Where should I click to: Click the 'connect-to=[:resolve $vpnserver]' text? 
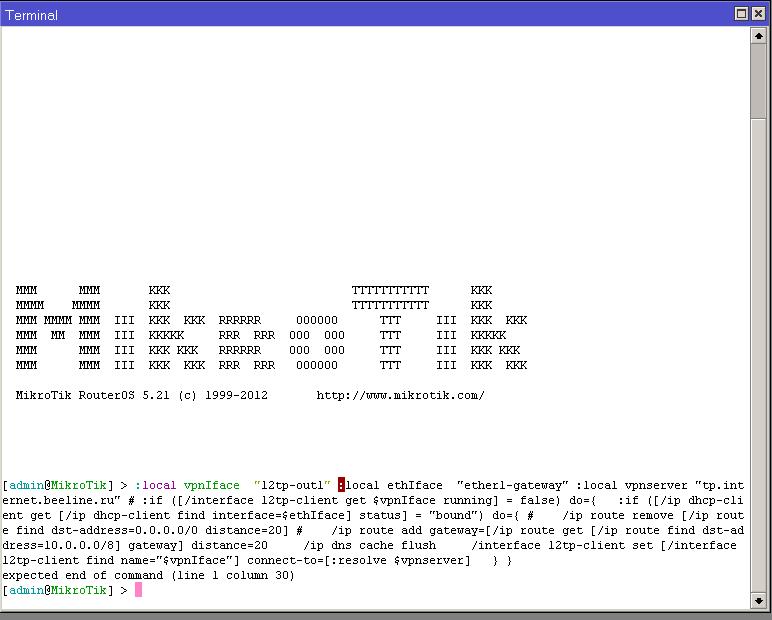click(x=358, y=560)
